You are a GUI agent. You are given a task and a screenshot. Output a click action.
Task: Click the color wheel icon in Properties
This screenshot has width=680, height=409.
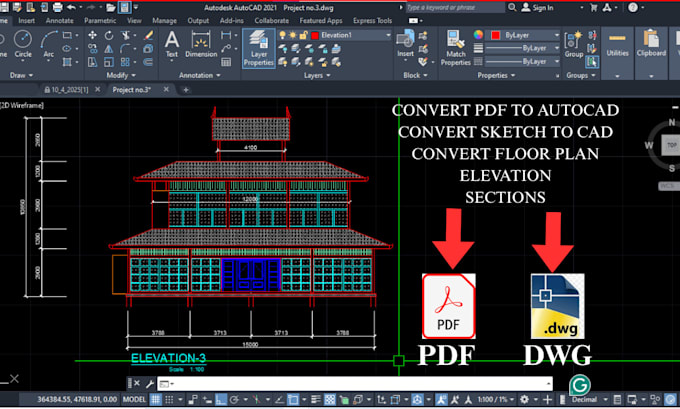(478, 35)
